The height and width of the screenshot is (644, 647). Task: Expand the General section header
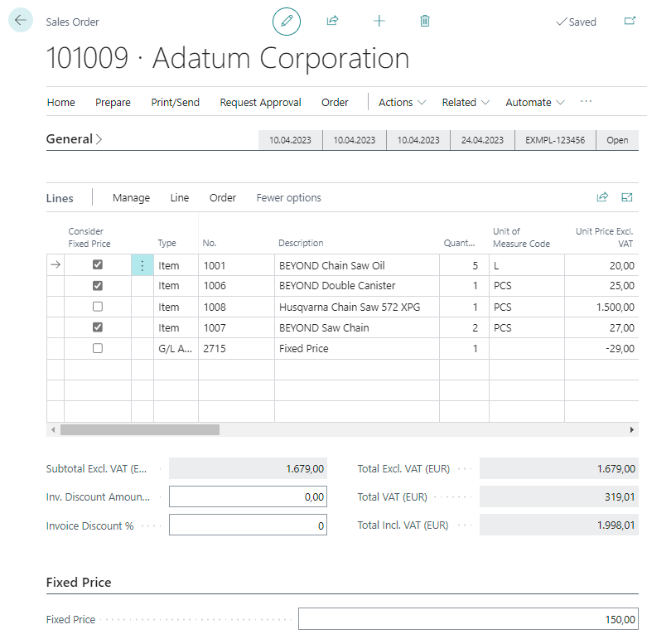click(x=75, y=139)
